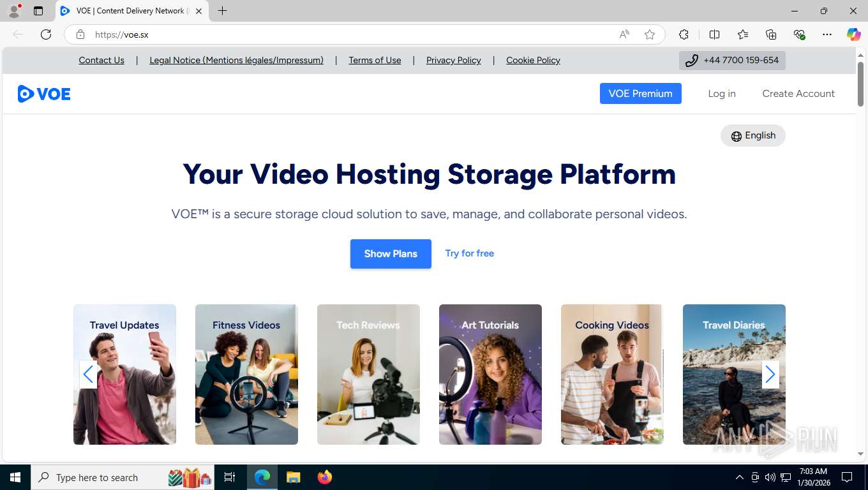
Task: Show hidden system tray icons
Action: click(740, 477)
